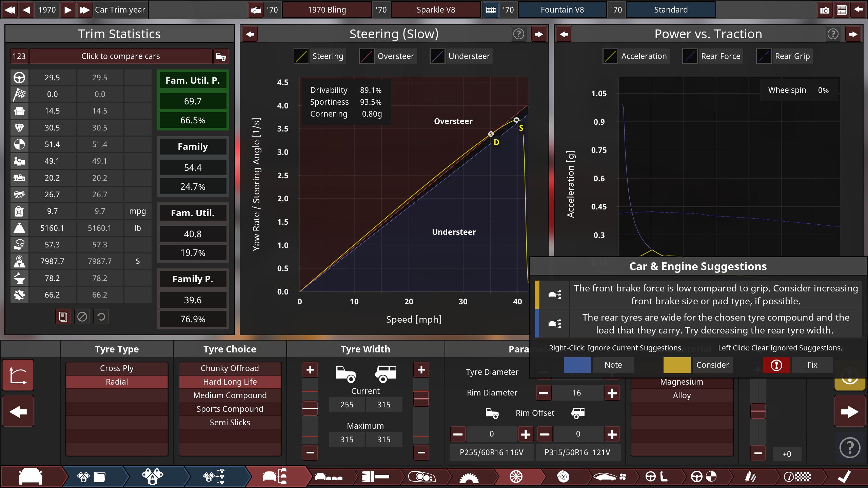Click the Click to compare cars button
The image size is (868, 488).
pos(121,56)
